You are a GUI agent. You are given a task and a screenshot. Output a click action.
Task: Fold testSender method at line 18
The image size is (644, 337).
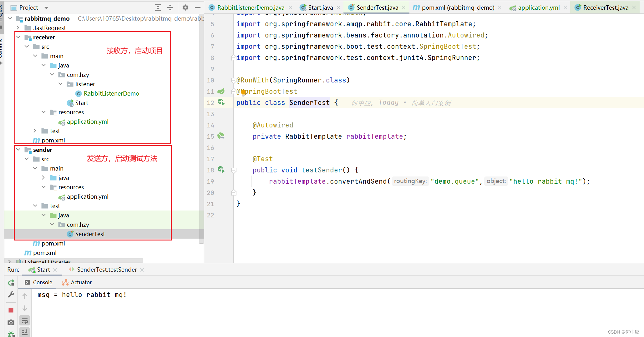pos(234,170)
